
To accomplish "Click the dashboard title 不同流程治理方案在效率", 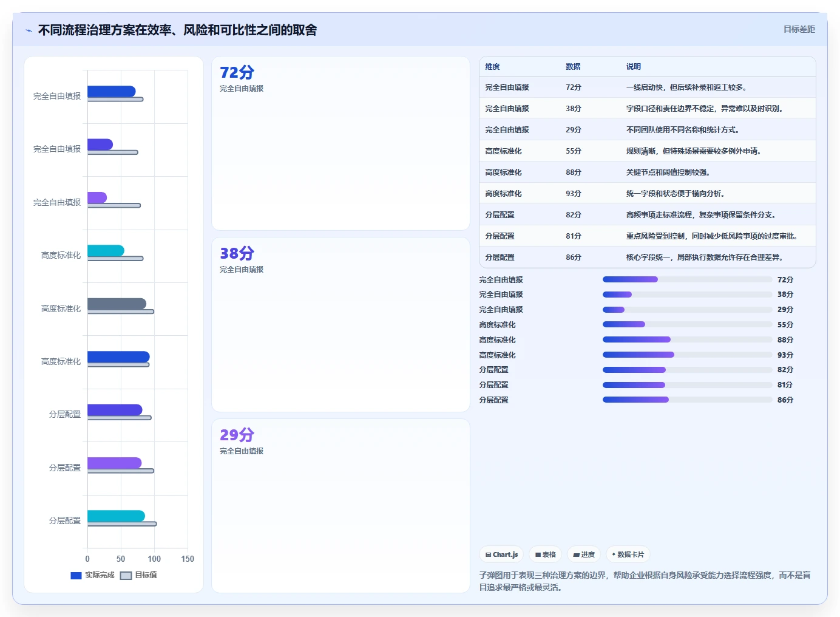I will click(x=177, y=30).
